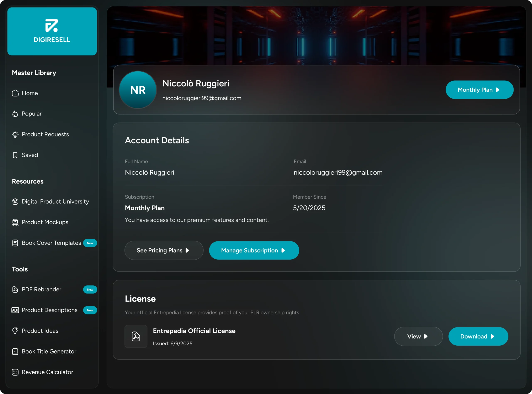The height and width of the screenshot is (394, 532).
Task: Download the Entrepedia Official License
Action: 478,336
